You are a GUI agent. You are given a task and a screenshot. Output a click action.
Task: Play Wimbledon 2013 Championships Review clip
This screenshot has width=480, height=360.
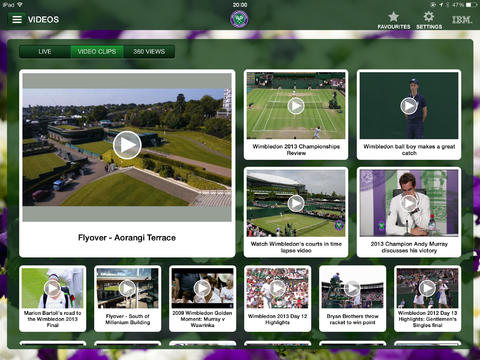coord(296,106)
